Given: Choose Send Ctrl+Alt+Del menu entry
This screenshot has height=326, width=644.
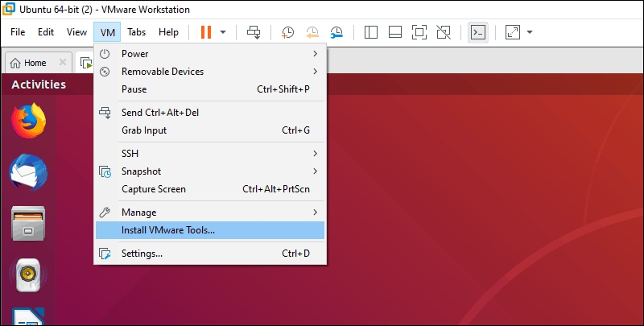Looking at the screenshot, I should (x=210, y=113).
